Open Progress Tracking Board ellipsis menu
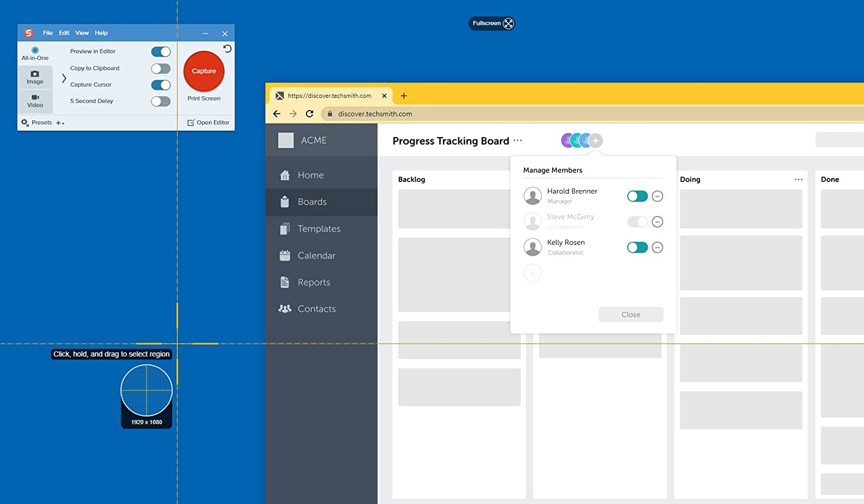 click(517, 141)
